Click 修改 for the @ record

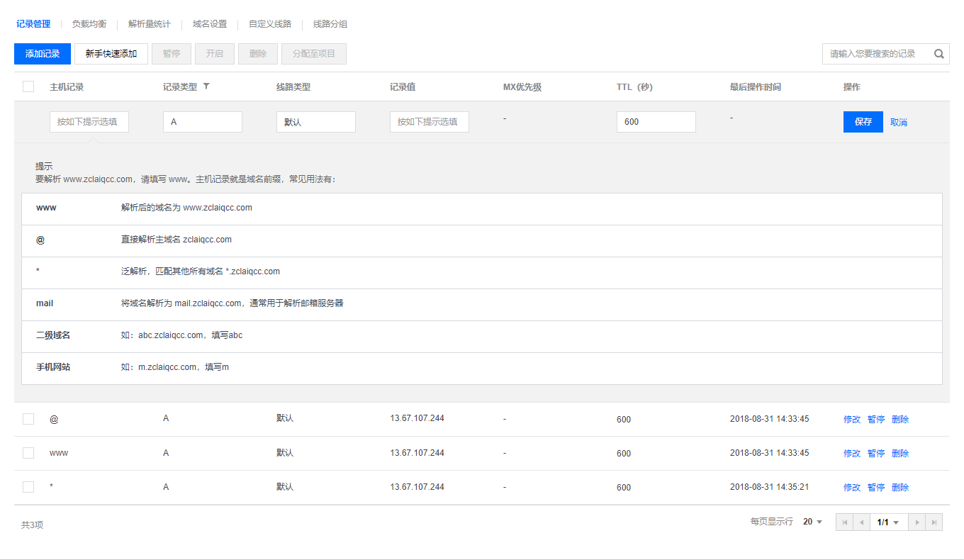(x=852, y=419)
